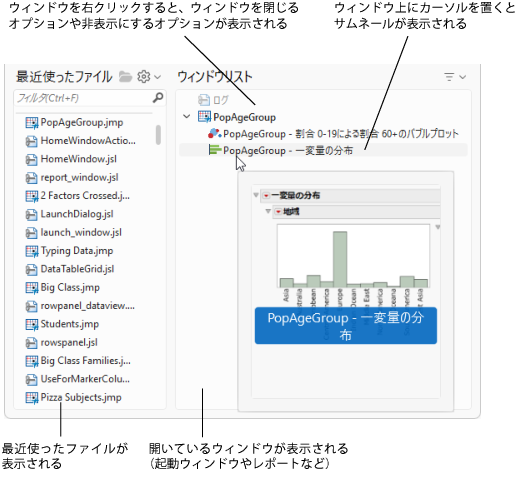Select the ログ window icon
Image resolution: width=519 pixels, height=477 pixels.
point(204,100)
